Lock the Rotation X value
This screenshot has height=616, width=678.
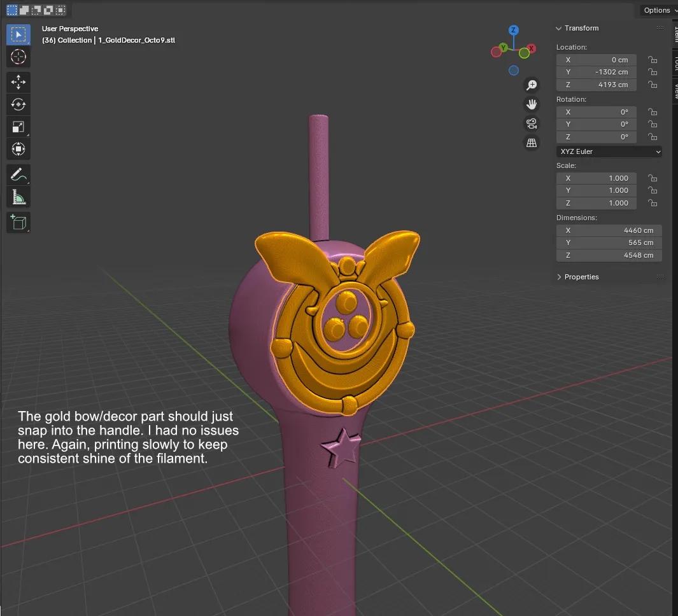[653, 112]
